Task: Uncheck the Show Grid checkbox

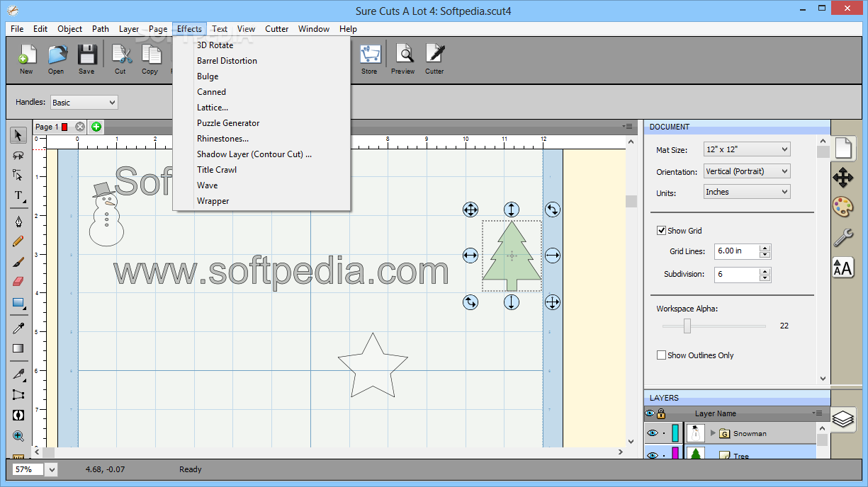Action: point(661,231)
